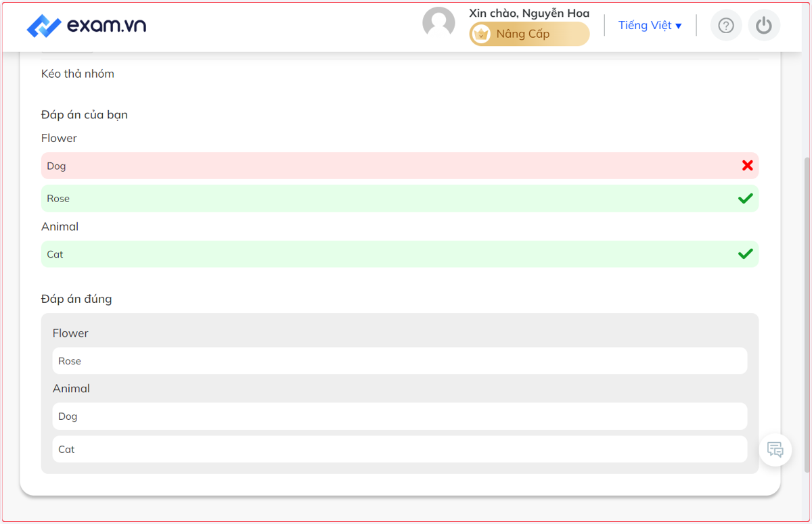Image resolution: width=812 pixels, height=524 pixels.
Task: Click Cat in the correct answers box
Action: (x=400, y=449)
